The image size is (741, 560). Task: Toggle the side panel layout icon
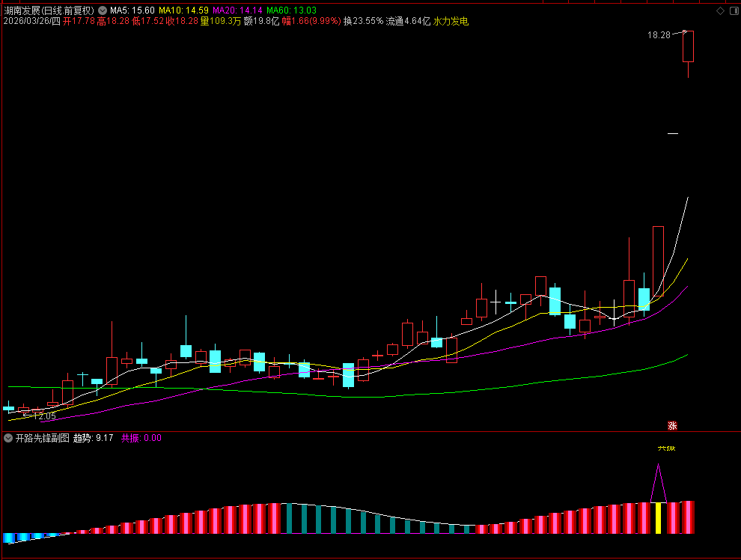(x=734, y=11)
